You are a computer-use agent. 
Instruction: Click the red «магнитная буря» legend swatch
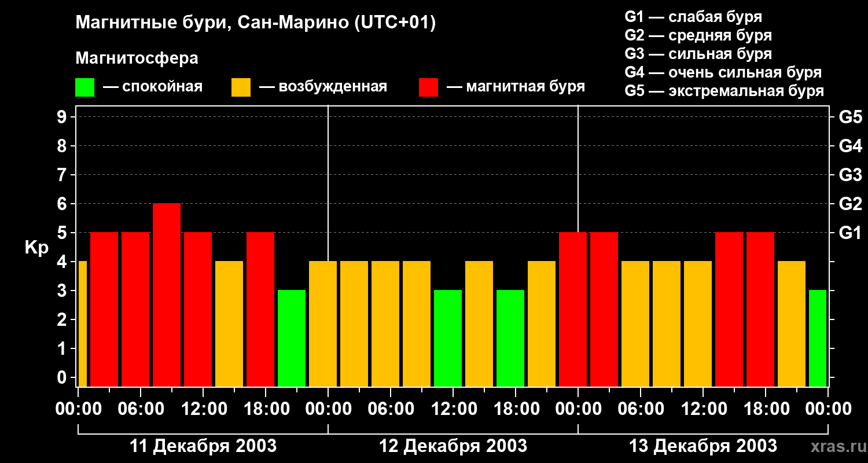429,87
